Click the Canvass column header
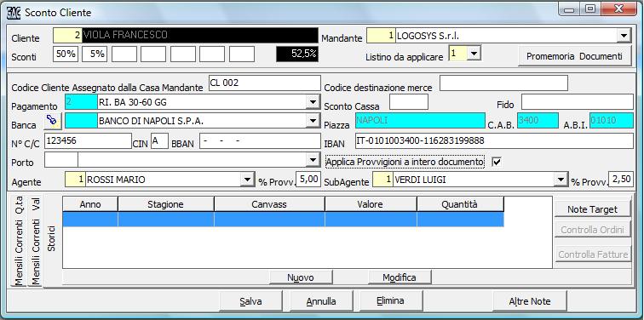The height and width of the screenshot is (320, 644). pos(269,204)
